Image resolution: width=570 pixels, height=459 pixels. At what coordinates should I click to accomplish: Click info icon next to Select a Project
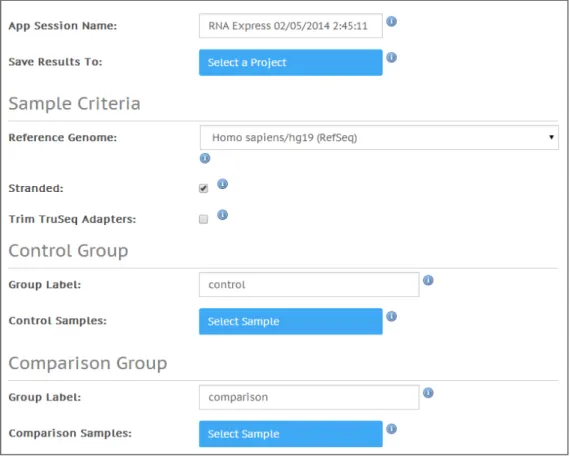click(391, 57)
